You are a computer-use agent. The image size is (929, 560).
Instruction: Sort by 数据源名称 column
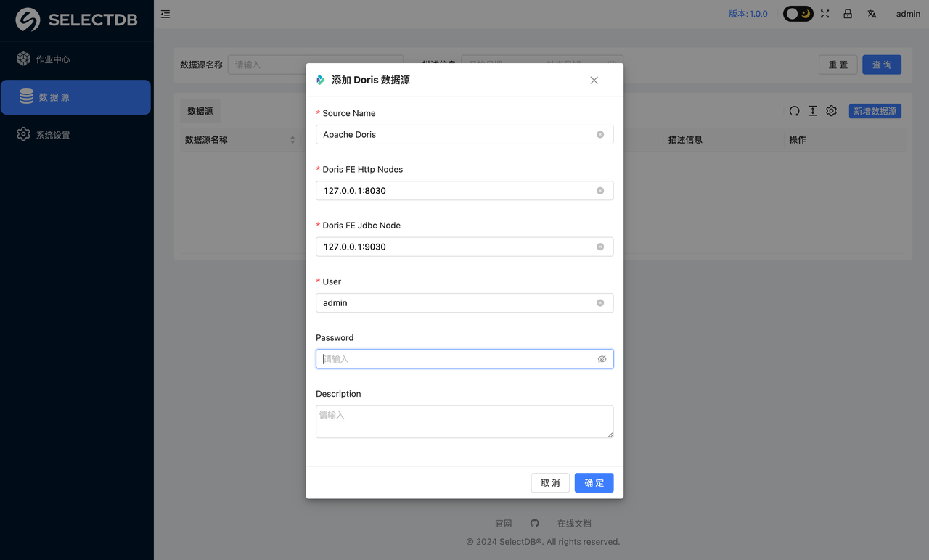coord(292,139)
